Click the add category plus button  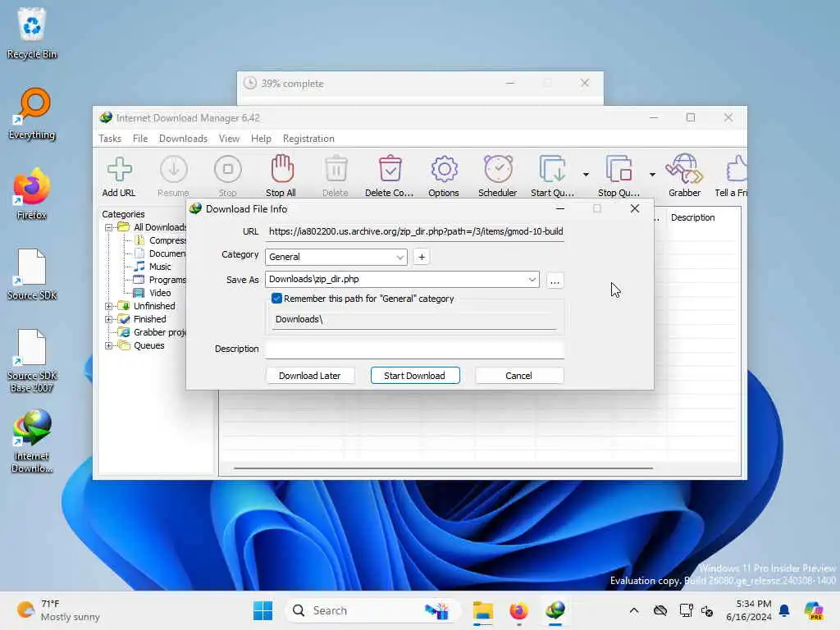pos(422,257)
